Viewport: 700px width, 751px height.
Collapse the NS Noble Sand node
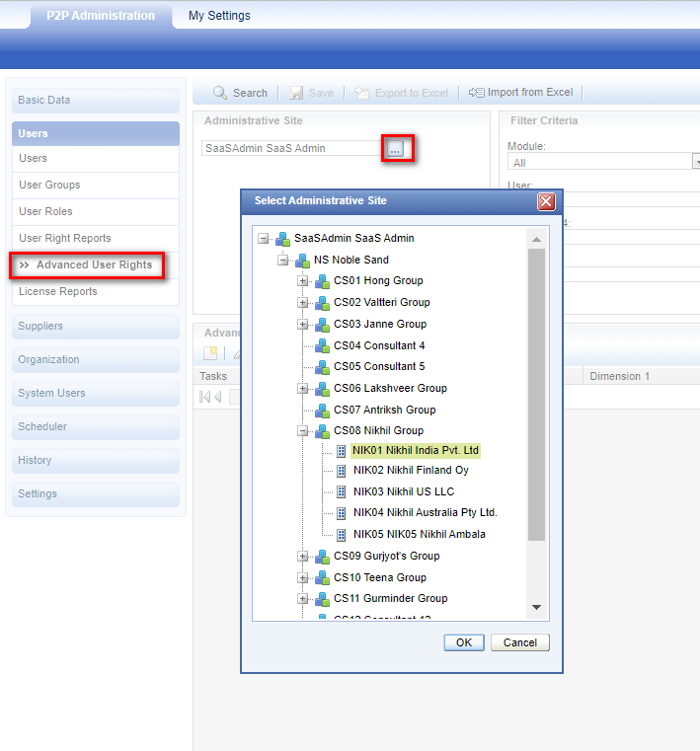pos(283,261)
